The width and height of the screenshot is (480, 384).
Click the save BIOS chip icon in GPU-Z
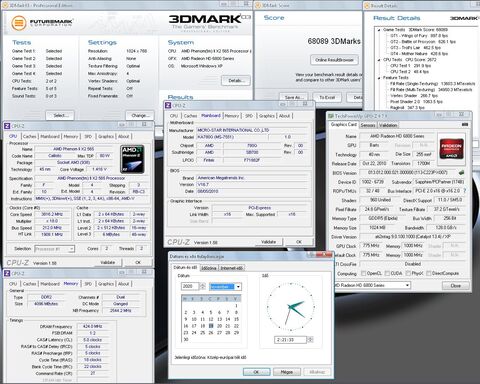point(462,173)
